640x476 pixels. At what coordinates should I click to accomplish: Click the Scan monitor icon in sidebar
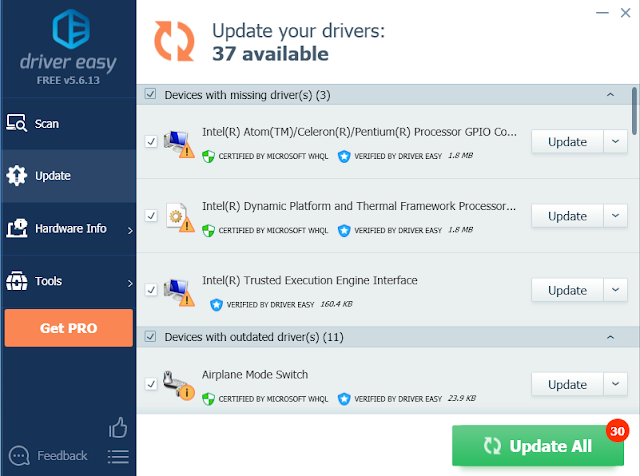coord(17,123)
